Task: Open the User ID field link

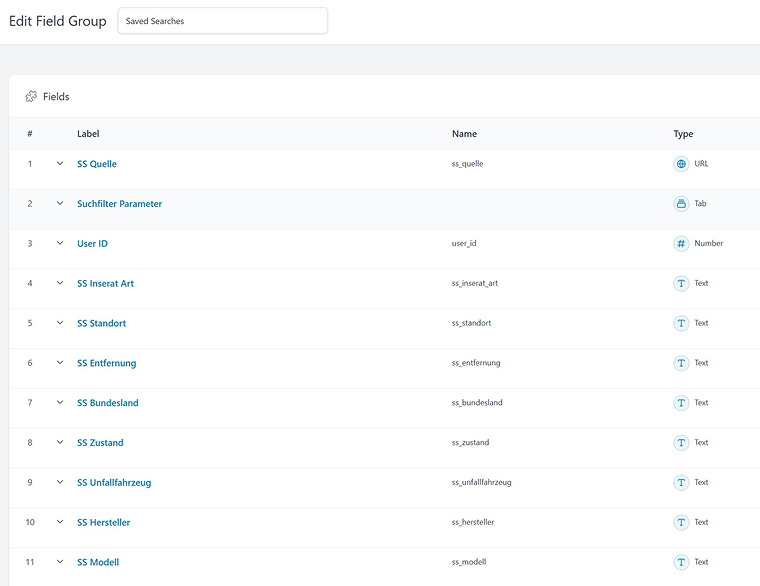Action: (x=92, y=243)
